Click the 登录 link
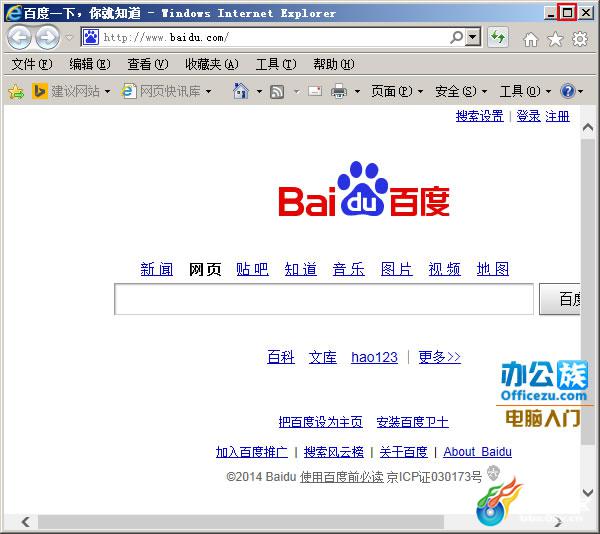 528,116
